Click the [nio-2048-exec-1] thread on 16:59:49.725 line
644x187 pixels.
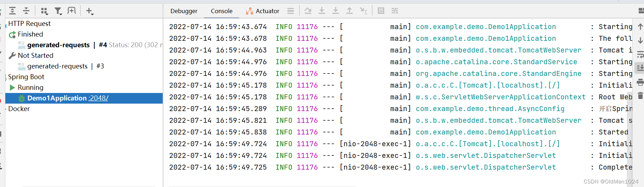click(375, 167)
